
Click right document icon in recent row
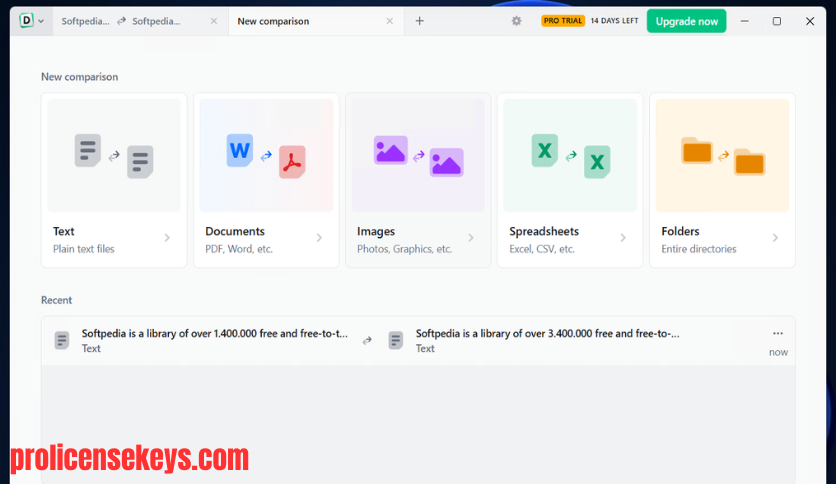pyautogui.click(x=396, y=340)
